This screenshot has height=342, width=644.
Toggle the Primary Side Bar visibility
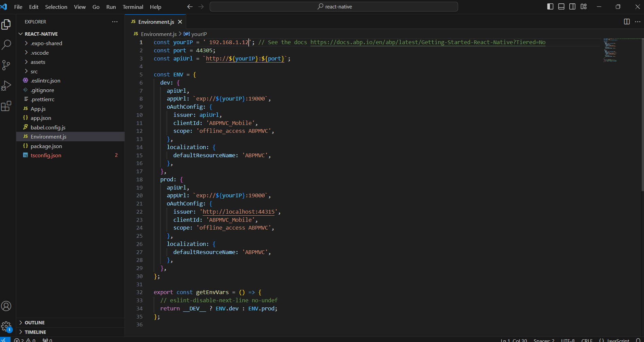pyautogui.click(x=550, y=7)
